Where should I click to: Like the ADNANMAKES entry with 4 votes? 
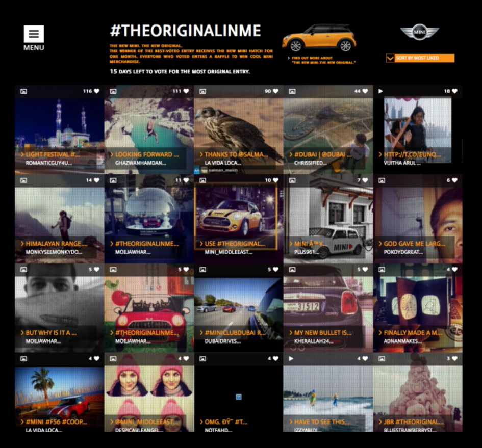point(454,269)
